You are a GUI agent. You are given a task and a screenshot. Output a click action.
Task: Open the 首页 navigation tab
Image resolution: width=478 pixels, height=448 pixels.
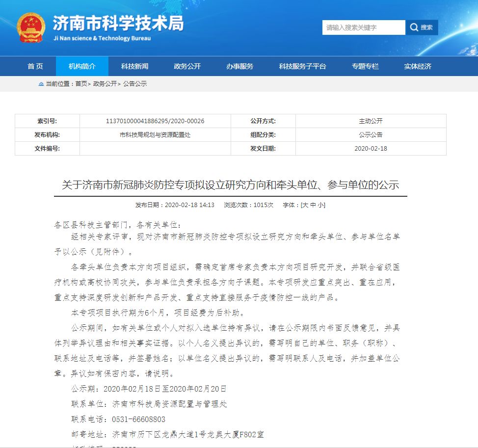click(35, 66)
